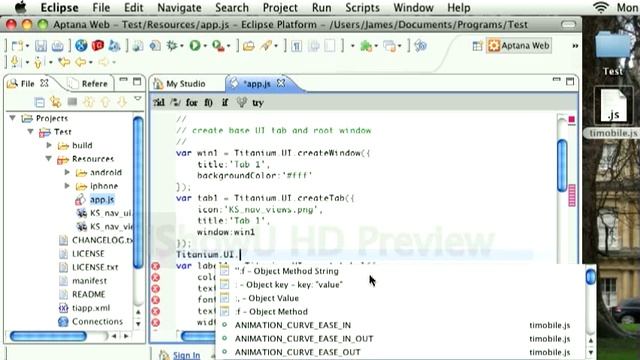Open the Project menu

[x=280, y=8]
